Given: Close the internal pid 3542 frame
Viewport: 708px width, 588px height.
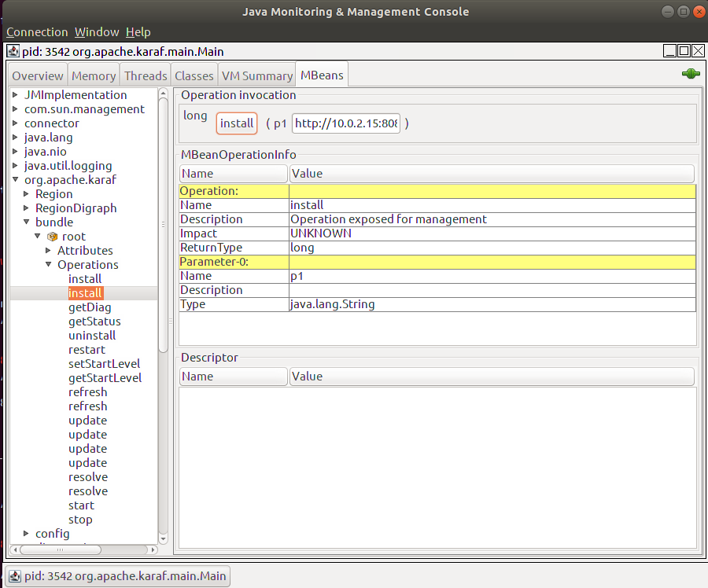Looking at the screenshot, I should click(x=698, y=50).
